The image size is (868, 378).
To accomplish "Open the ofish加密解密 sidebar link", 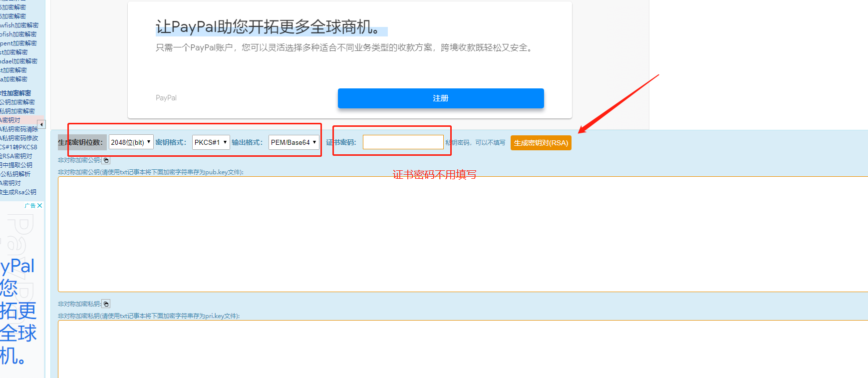I will click(x=18, y=34).
